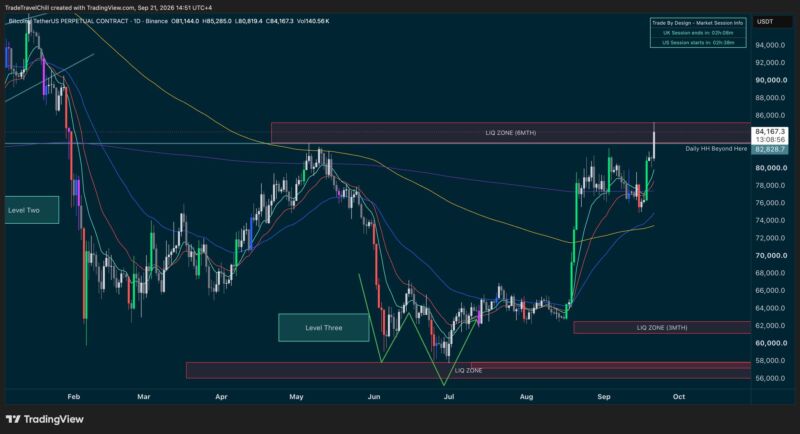Click the Vol 140.56K volume readout
The image size is (800, 434).
(313, 21)
